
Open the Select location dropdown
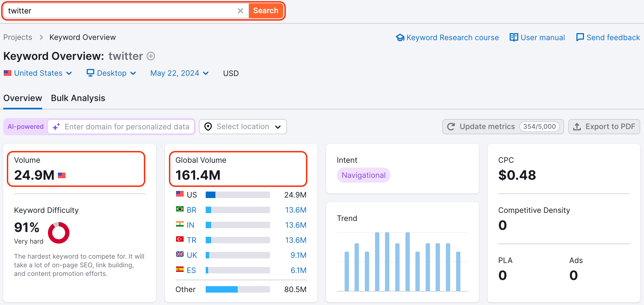pyautogui.click(x=243, y=127)
